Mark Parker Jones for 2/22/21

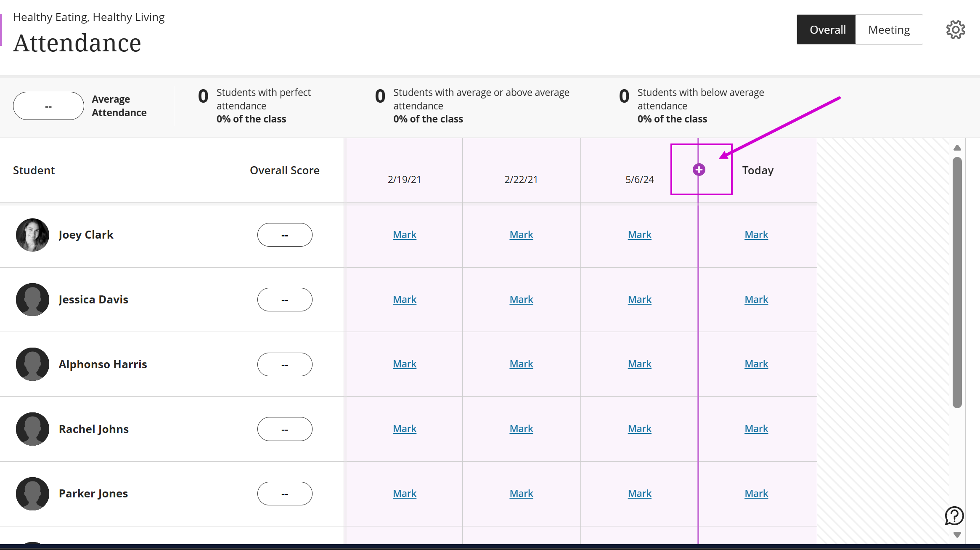coord(522,494)
